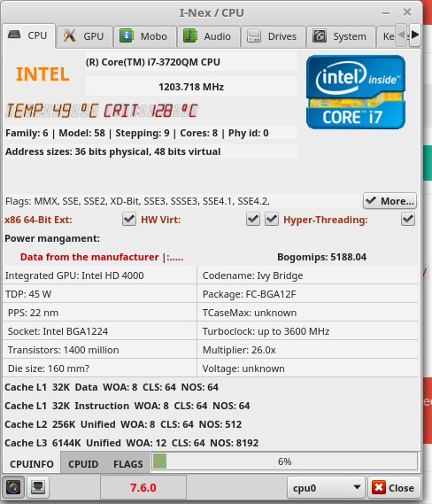Click the TDP: 45 W cell
This screenshot has height=504, width=432.
tap(99, 294)
